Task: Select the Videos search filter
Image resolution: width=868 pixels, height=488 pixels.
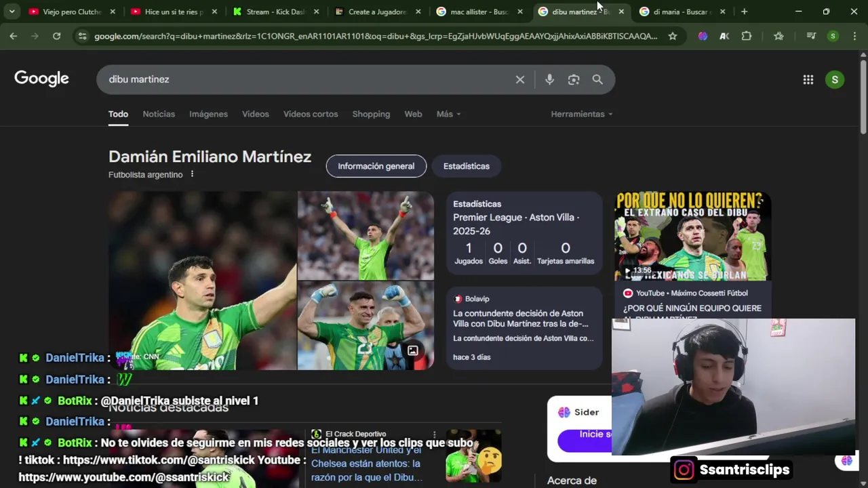Action: (x=256, y=114)
